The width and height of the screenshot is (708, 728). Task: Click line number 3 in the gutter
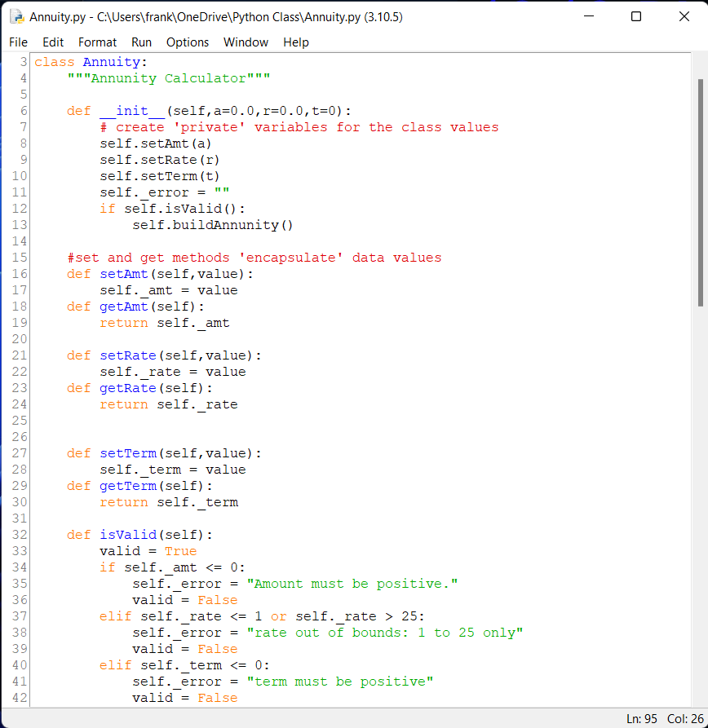23,62
